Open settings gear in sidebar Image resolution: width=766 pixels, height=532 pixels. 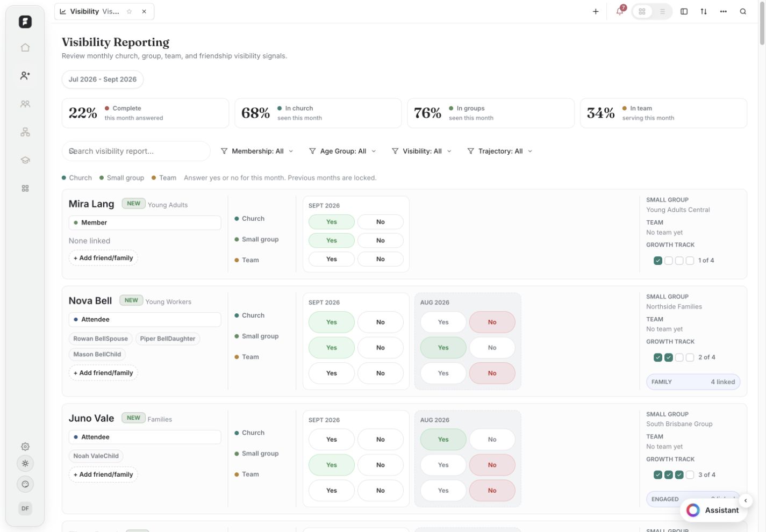[x=25, y=447]
